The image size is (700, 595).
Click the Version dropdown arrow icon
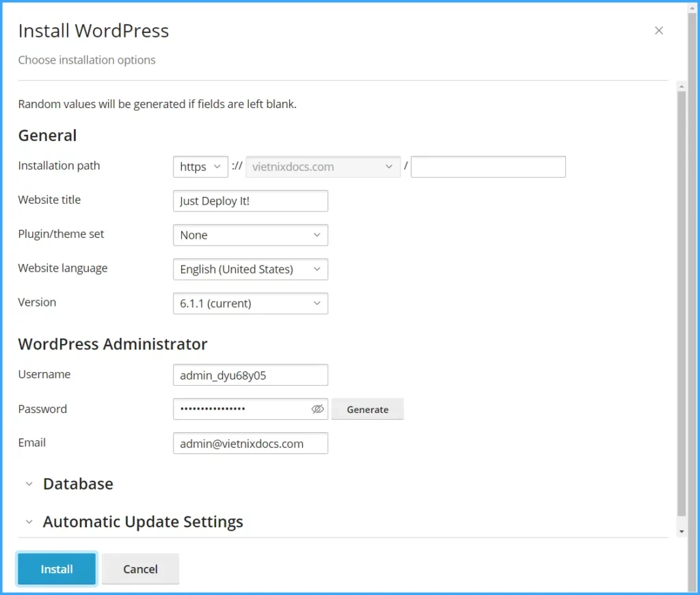[x=317, y=303]
